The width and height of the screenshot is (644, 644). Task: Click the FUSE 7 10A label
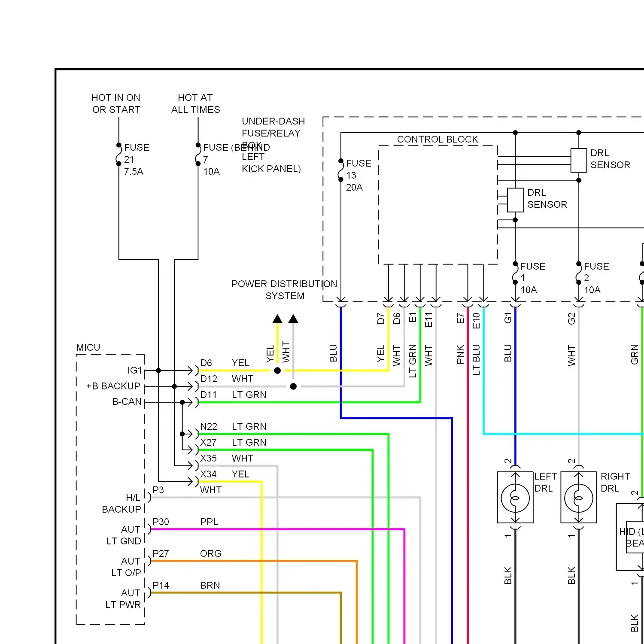[x=216, y=159]
